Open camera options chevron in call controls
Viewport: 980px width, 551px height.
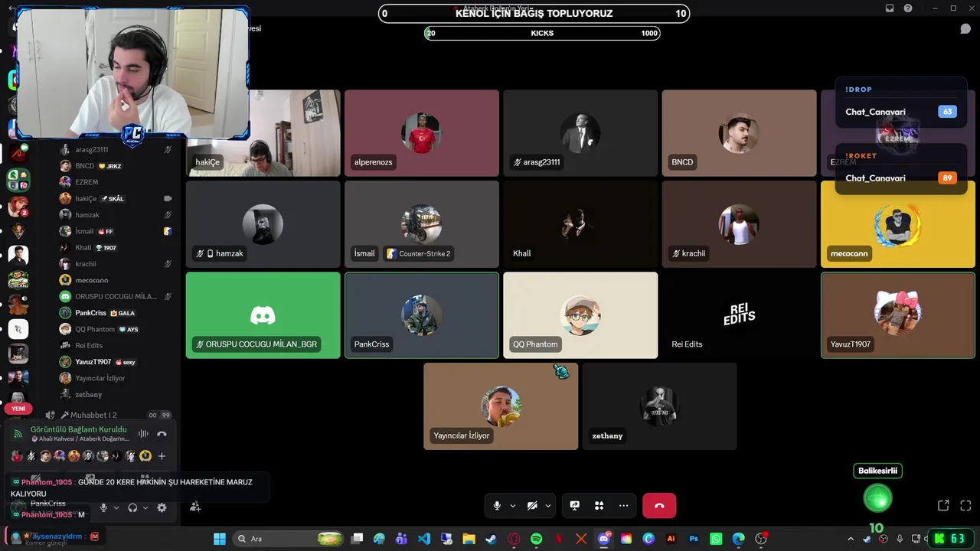coord(548,506)
